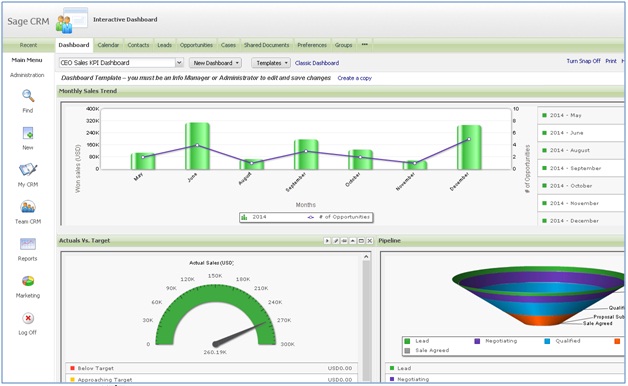Select 2014 - November legend entry
The image size is (628, 386).
click(580, 203)
